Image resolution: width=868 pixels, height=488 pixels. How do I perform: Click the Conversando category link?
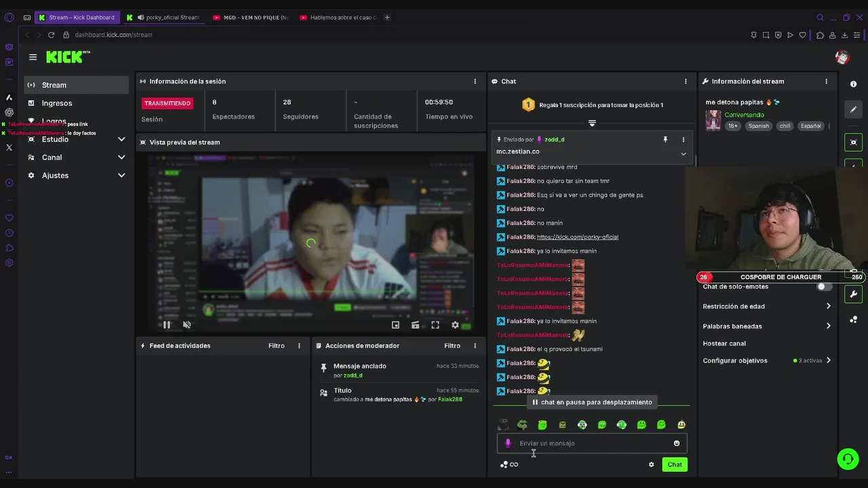pos(744,115)
